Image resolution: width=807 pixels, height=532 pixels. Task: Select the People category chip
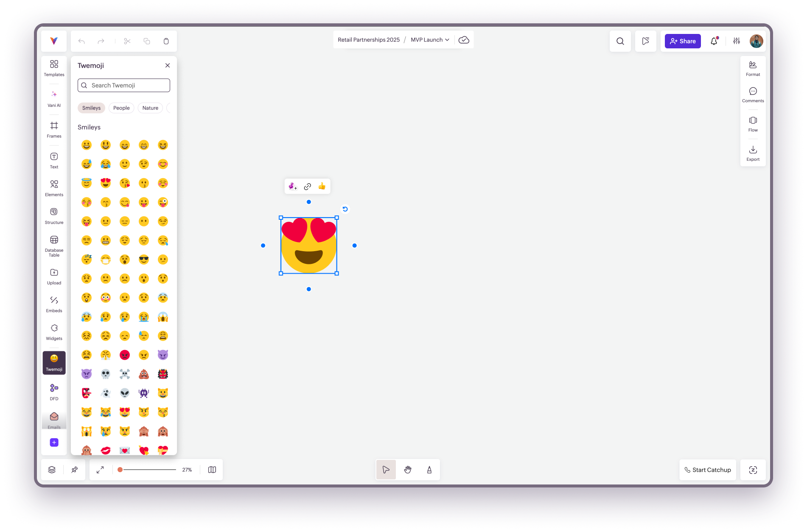point(121,108)
